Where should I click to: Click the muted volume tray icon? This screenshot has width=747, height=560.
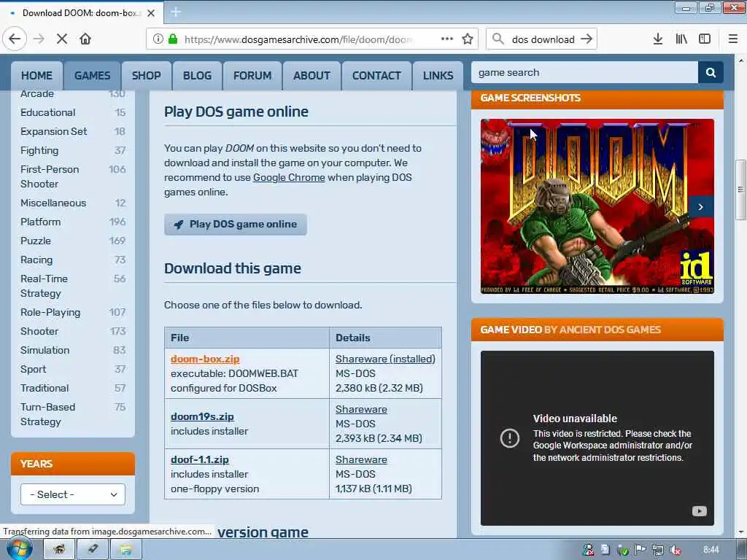pyautogui.click(x=675, y=550)
